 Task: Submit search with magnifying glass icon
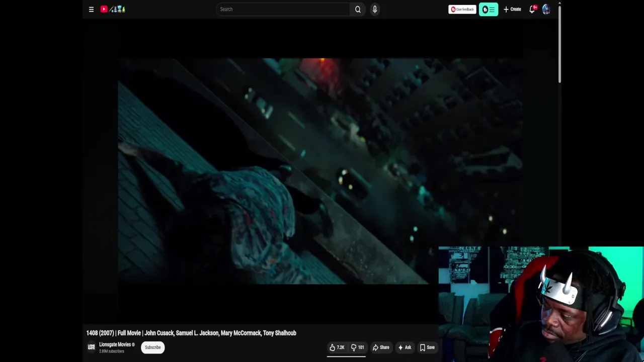point(358,9)
